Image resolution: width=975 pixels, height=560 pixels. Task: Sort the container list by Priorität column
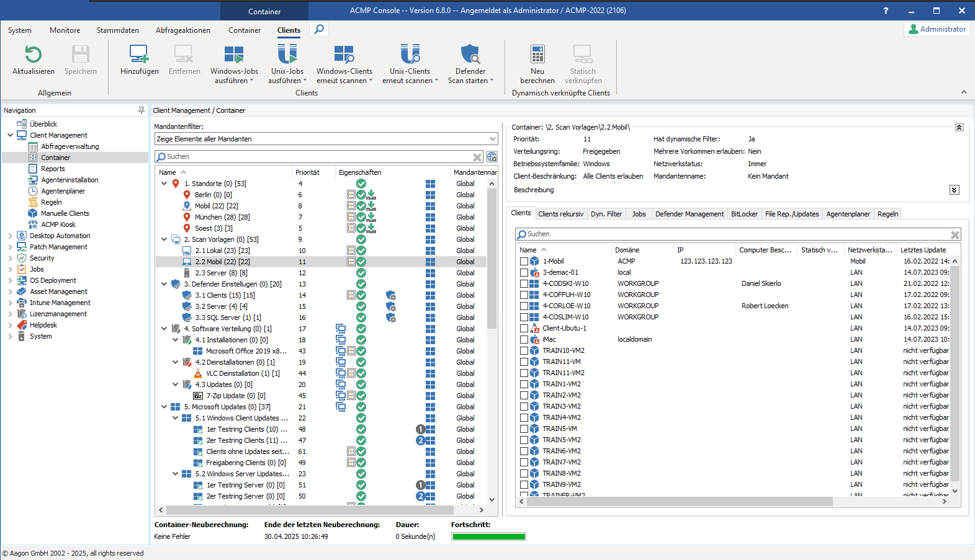pyautogui.click(x=307, y=172)
